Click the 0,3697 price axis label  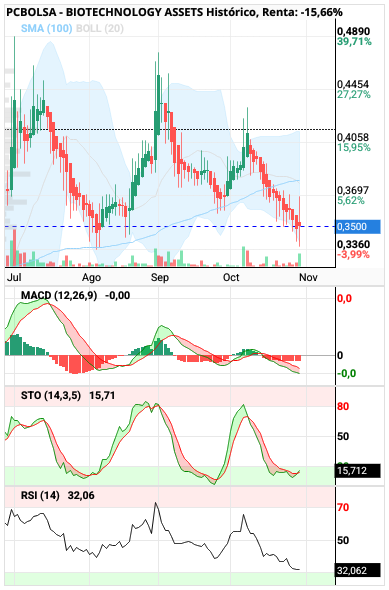pyautogui.click(x=353, y=190)
